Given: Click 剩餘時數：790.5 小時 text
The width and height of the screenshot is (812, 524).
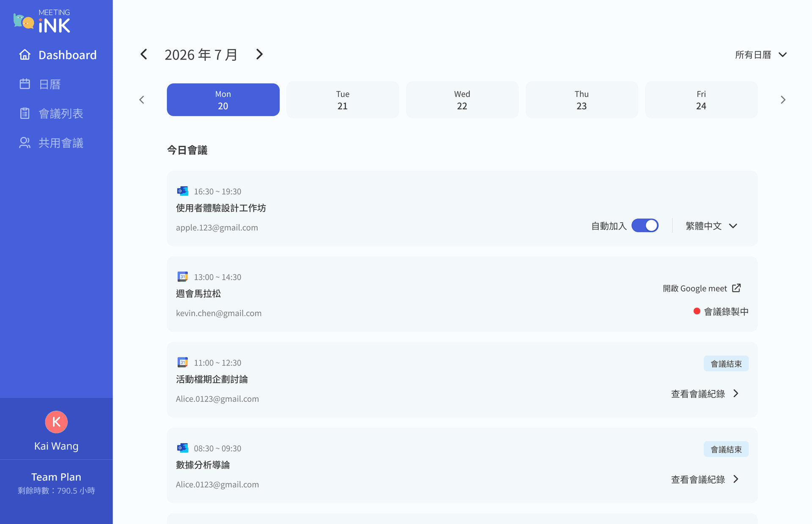Looking at the screenshot, I should pyautogui.click(x=56, y=491).
